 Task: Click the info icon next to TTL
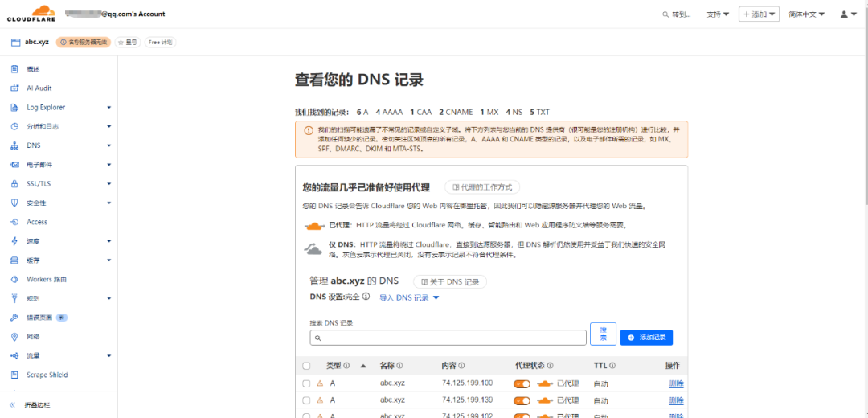point(612,366)
